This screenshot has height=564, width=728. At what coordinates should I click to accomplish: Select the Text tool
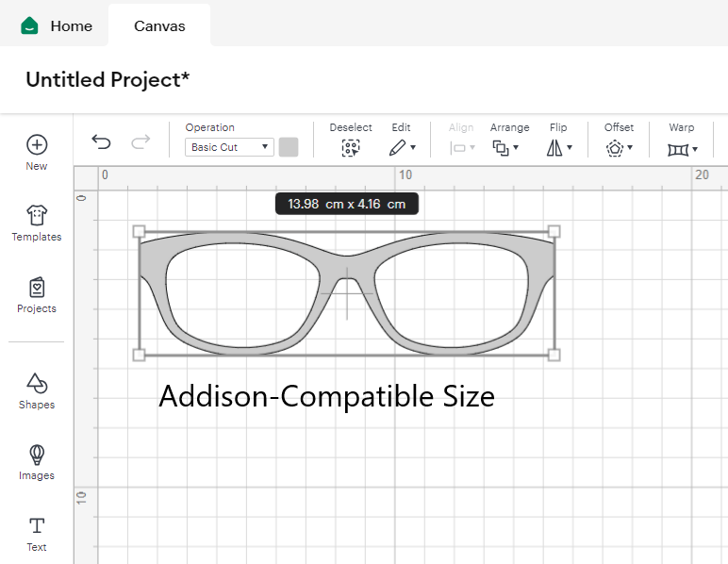(37, 525)
